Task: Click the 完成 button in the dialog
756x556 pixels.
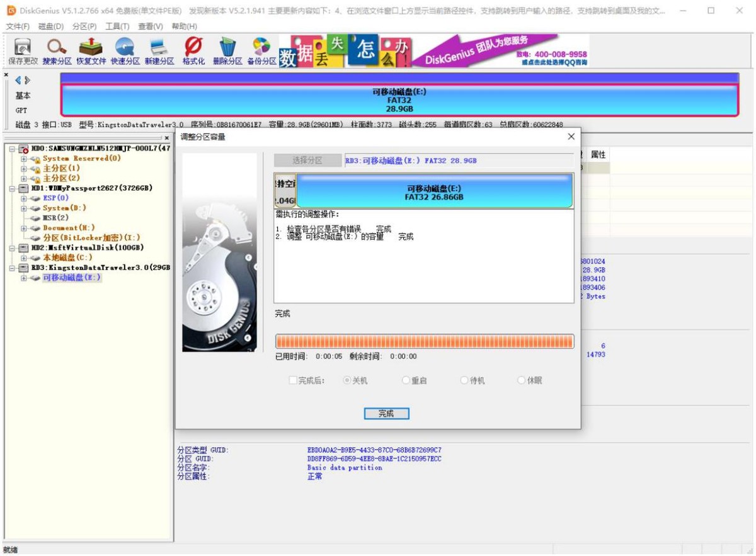Action: [x=386, y=414]
